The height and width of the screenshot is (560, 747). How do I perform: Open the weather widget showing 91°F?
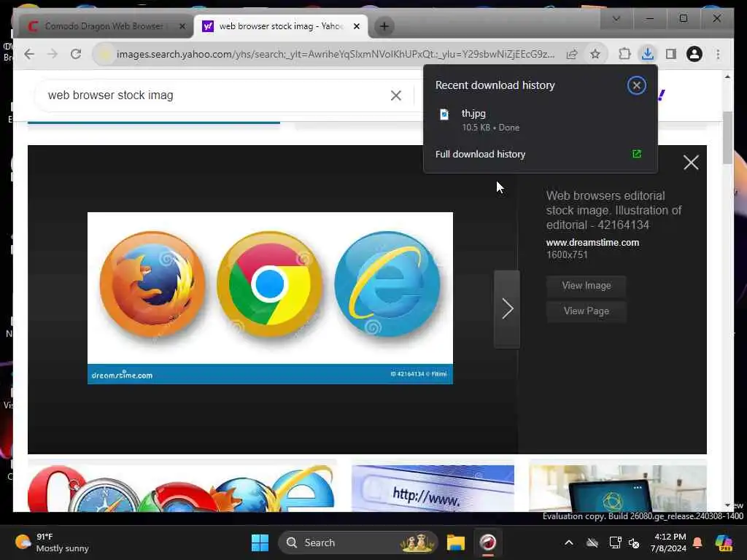point(53,542)
